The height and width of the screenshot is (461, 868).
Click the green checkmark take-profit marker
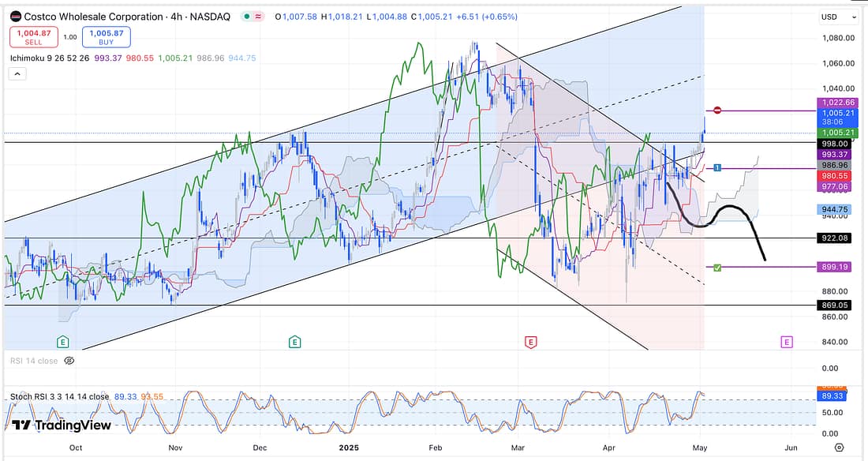click(x=716, y=268)
